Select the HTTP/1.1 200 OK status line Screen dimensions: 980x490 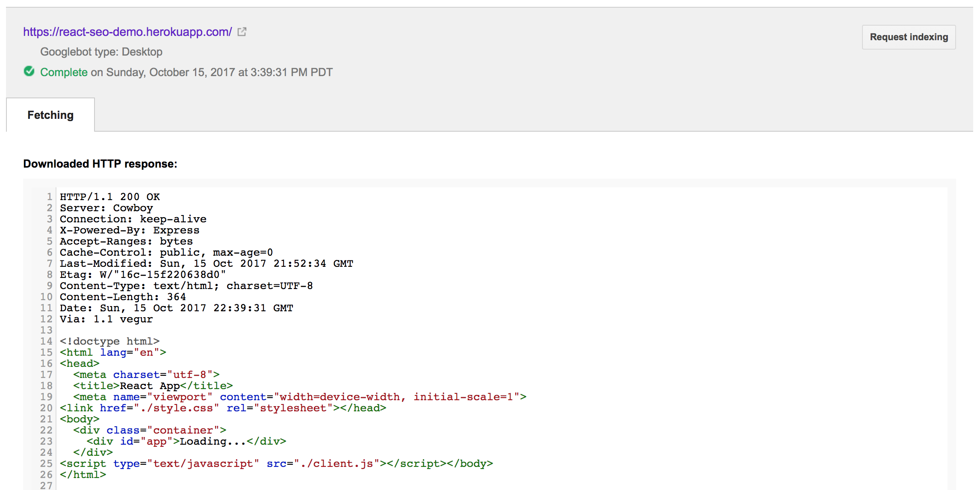pos(109,197)
